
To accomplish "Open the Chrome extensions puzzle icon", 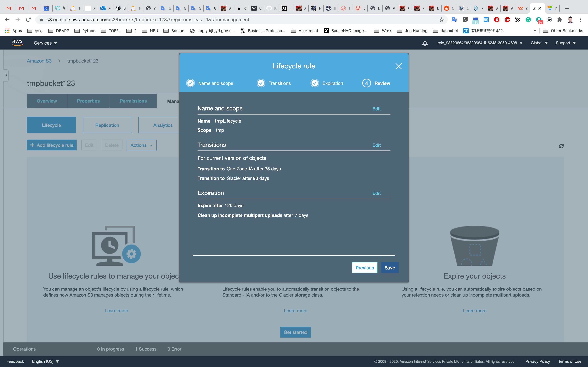I will point(560,20).
